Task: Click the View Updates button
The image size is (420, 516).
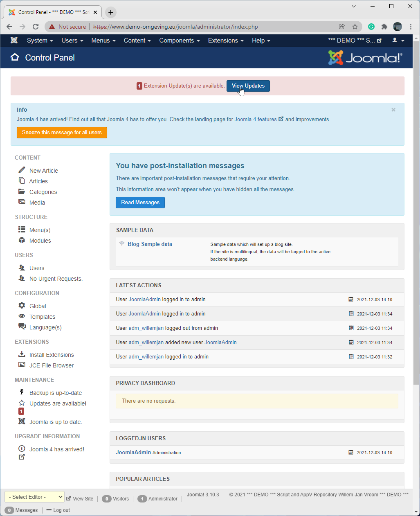Action: tap(248, 86)
